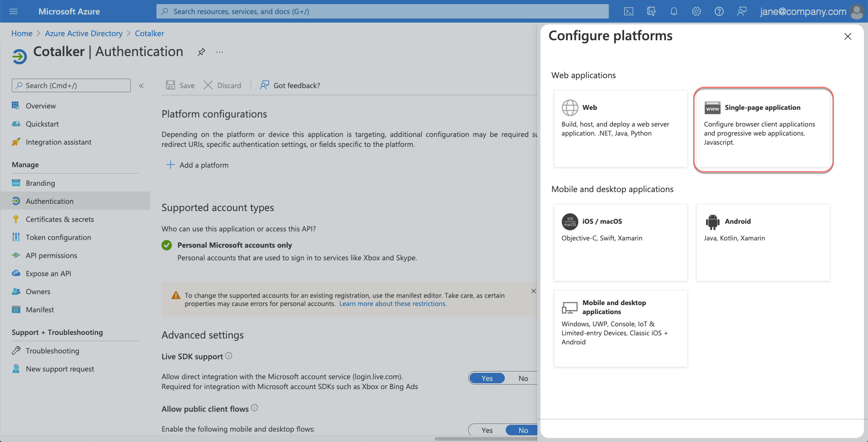
Task: Open the notifications bell
Action: tap(674, 11)
